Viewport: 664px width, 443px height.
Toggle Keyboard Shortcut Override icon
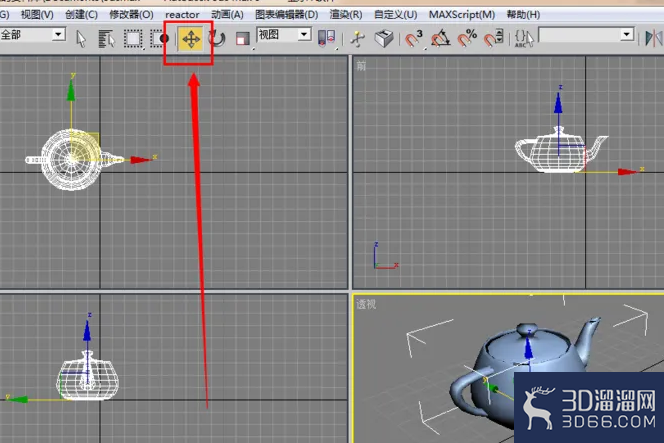coord(384,39)
